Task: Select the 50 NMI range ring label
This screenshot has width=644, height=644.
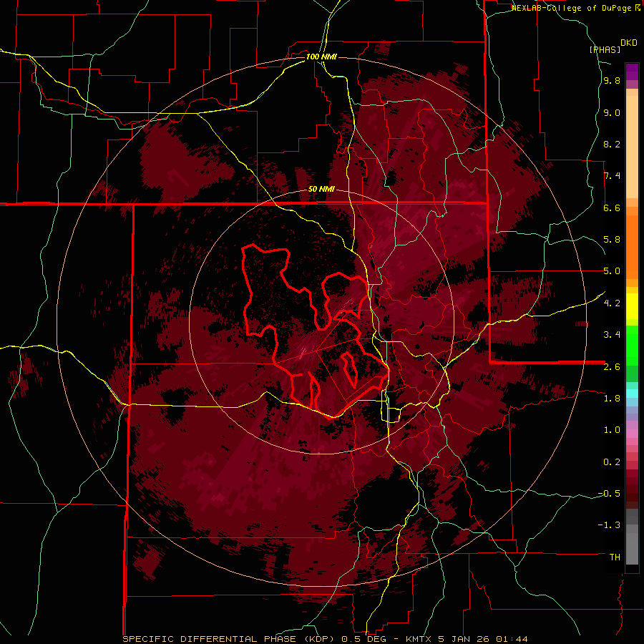Action: [x=321, y=190]
